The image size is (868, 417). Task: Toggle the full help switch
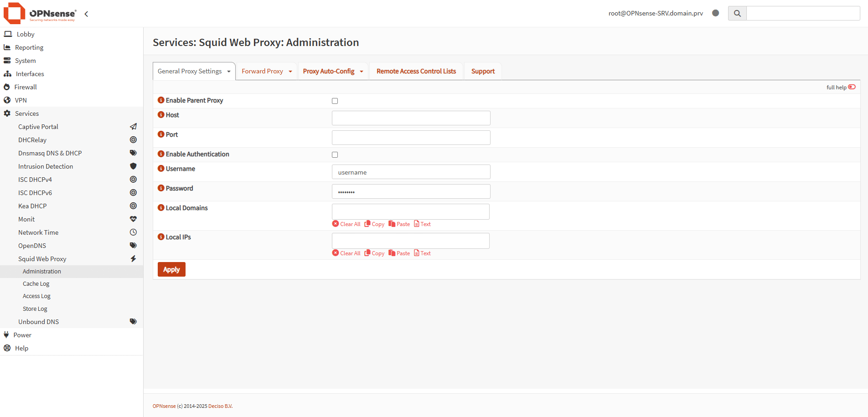(x=852, y=87)
